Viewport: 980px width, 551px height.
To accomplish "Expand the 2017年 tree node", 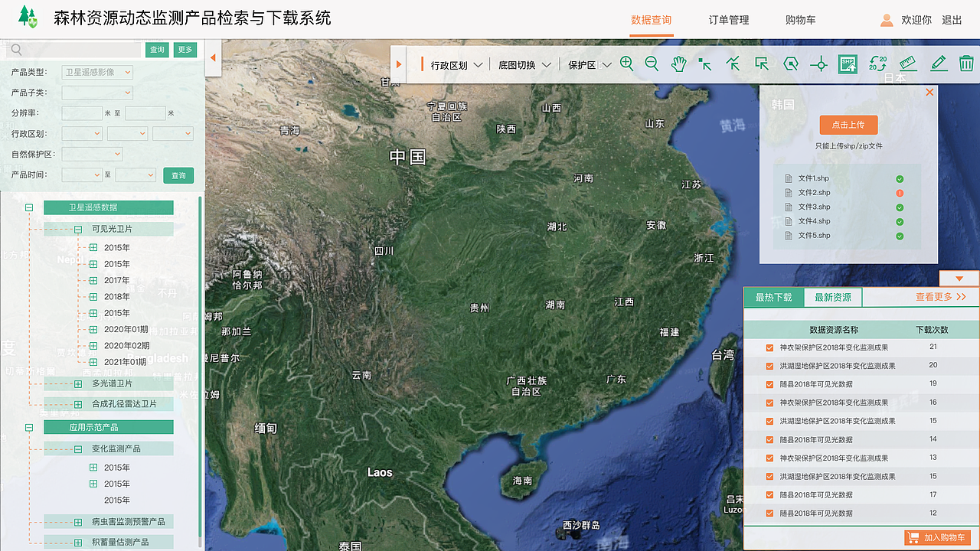I will (x=93, y=280).
